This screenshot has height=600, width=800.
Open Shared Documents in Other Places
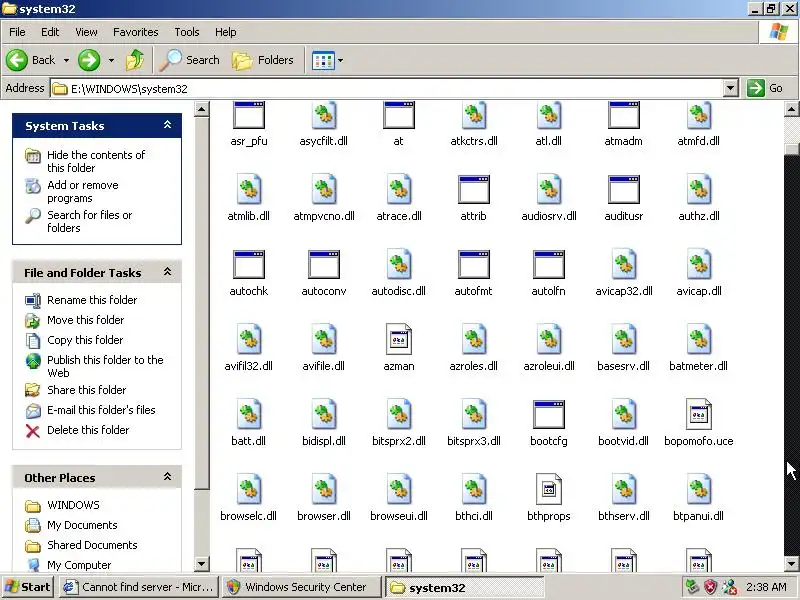[x=92, y=545]
